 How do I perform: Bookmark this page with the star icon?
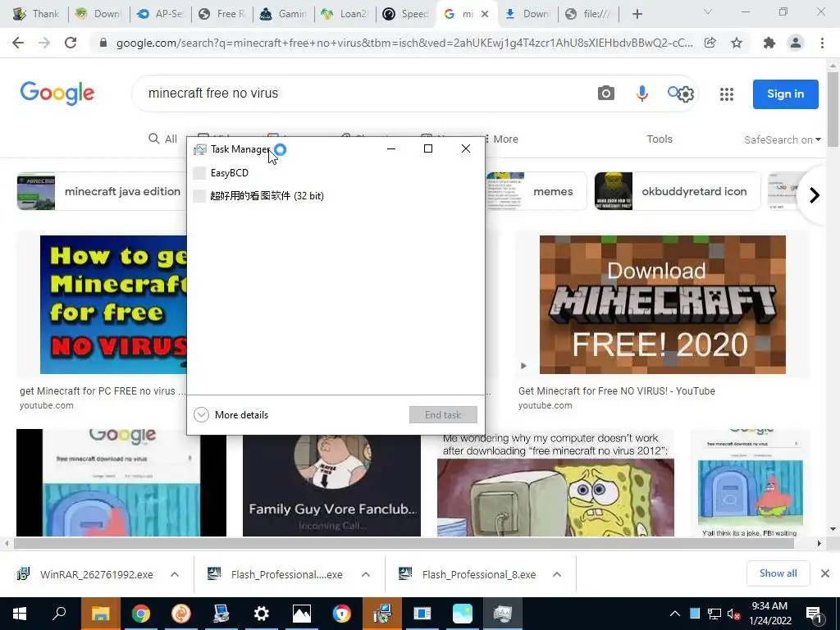pyautogui.click(x=737, y=43)
